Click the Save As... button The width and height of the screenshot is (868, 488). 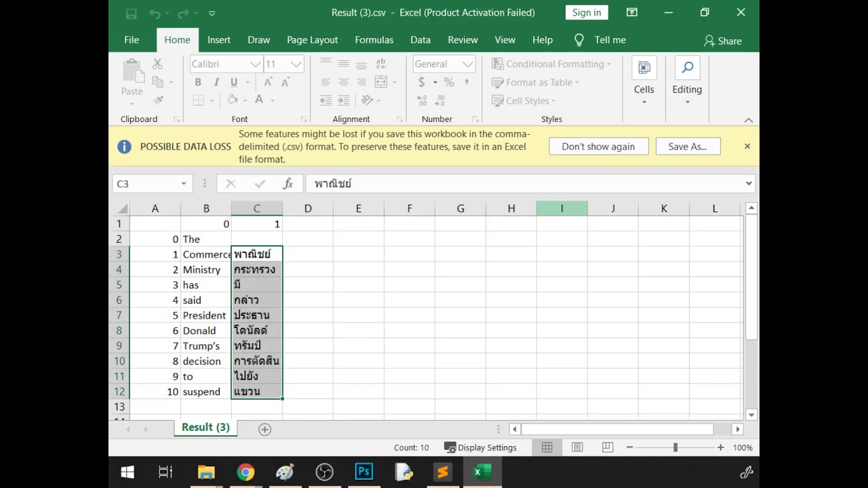point(688,146)
